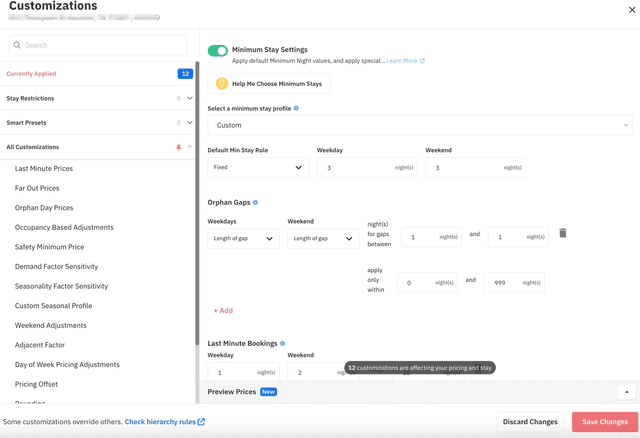This screenshot has width=640, height=438.
Task: Click info icon next to minimum stay profile
Action: (296, 108)
